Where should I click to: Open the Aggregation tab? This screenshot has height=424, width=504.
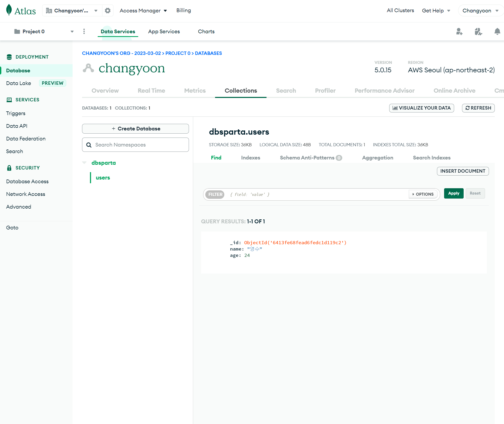378,158
